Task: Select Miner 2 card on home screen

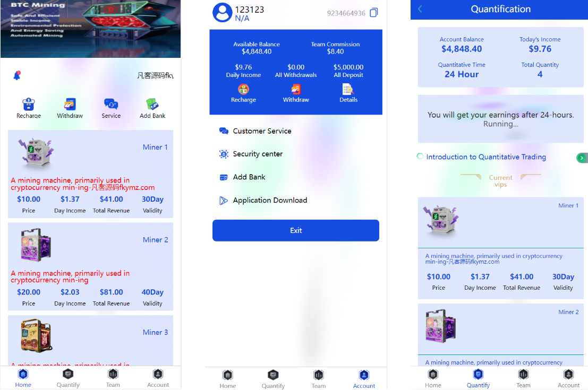Action: [90, 266]
